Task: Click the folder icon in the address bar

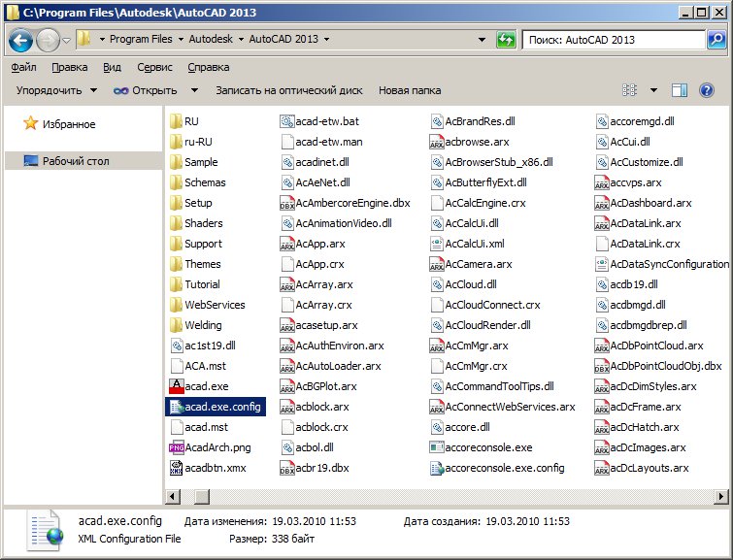Action: [84, 39]
